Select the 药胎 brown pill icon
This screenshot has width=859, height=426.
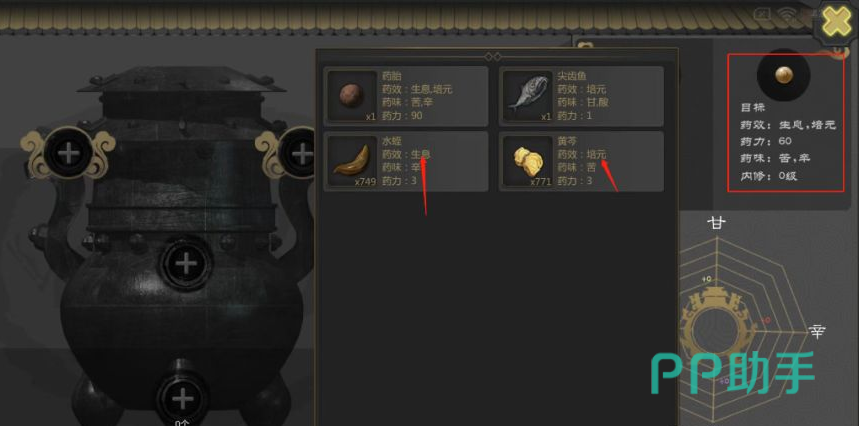[x=351, y=96]
